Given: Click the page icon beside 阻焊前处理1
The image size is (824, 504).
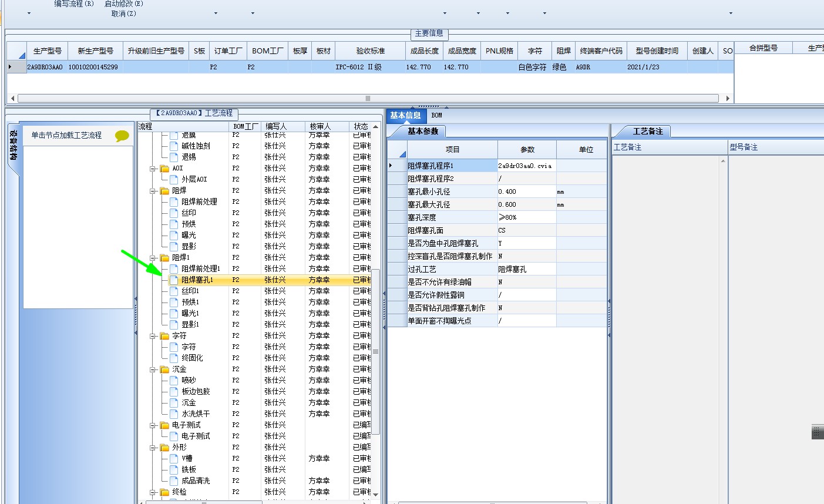Looking at the screenshot, I should coord(174,268).
